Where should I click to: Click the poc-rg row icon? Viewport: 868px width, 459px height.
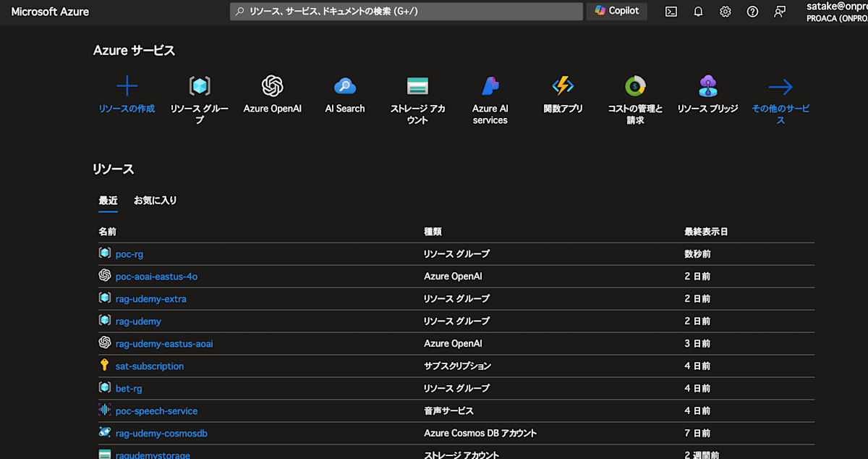pyautogui.click(x=105, y=253)
